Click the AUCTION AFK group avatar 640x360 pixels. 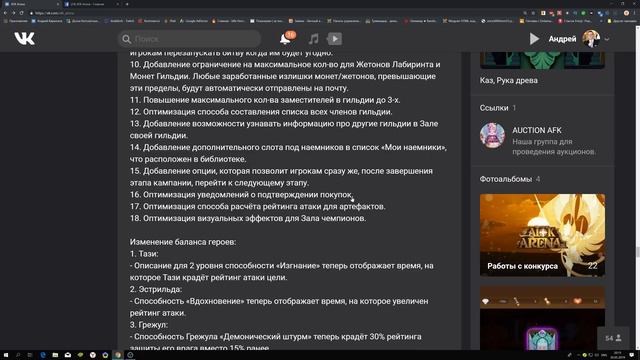tap(492, 136)
